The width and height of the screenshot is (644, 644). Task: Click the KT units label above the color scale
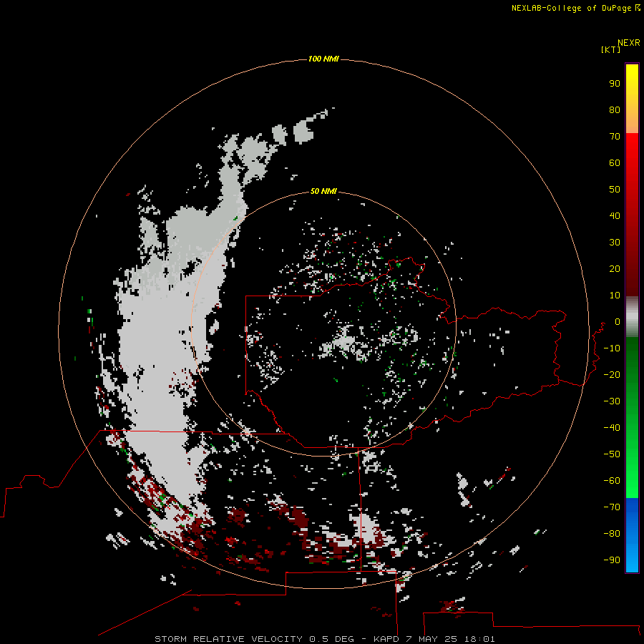click(x=611, y=49)
